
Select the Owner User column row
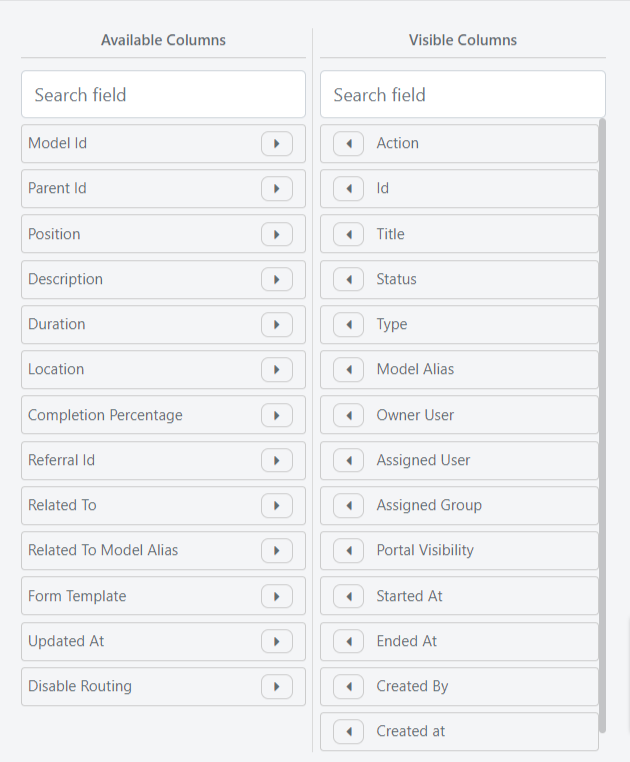point(459,415)
